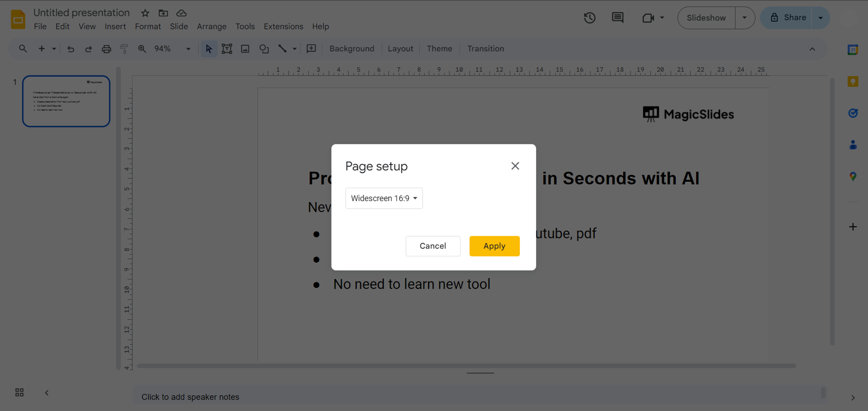Undo the last action

tap(70, 49)
